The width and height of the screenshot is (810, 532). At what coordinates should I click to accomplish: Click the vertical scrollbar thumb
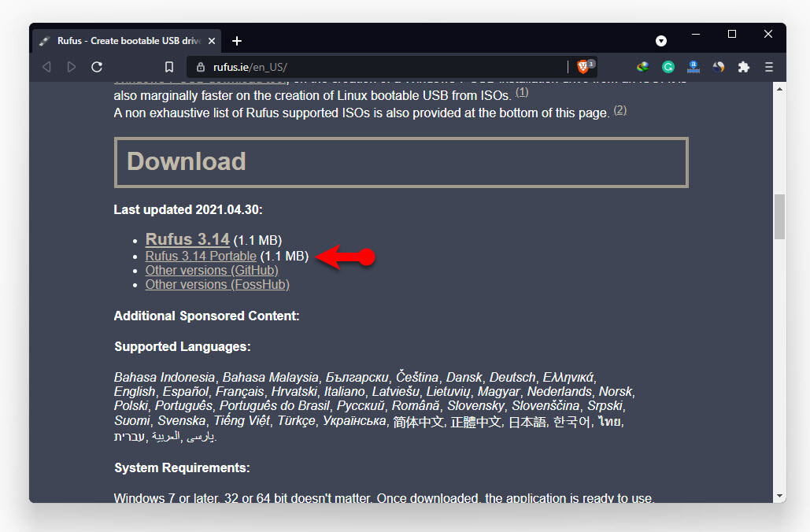click(x=779, y=216)
